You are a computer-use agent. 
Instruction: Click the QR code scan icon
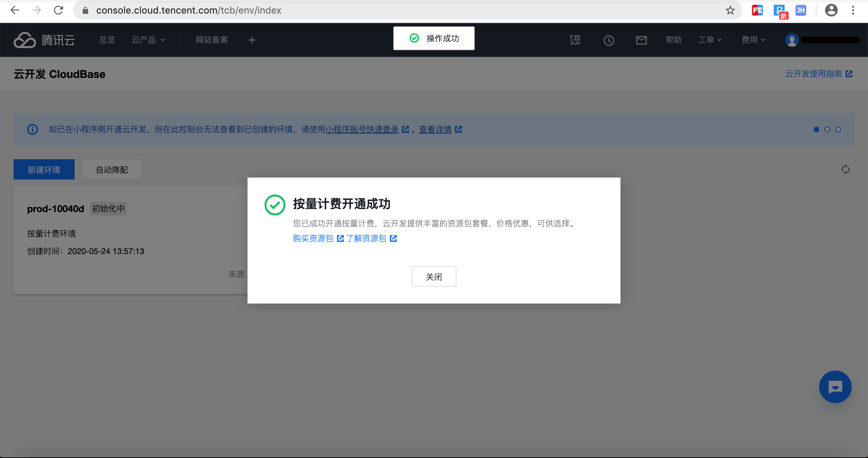575,40
